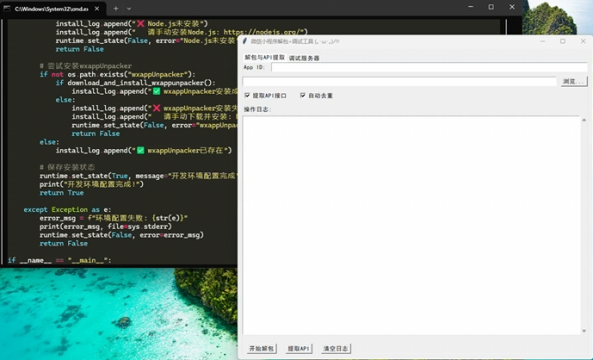Viewport: 593px width, 360px height.
Task: Click inside the 操作日志 log text area
Action: [x=411, y=225]
